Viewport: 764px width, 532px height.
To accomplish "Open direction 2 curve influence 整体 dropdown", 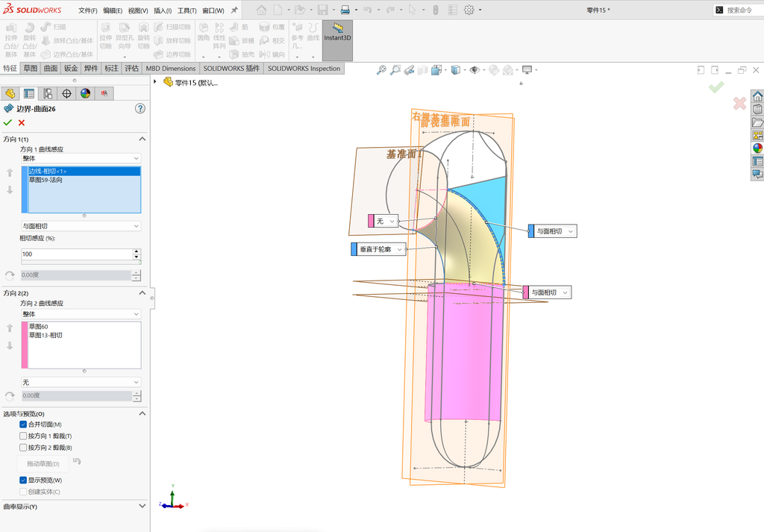I will pos(81,314).
